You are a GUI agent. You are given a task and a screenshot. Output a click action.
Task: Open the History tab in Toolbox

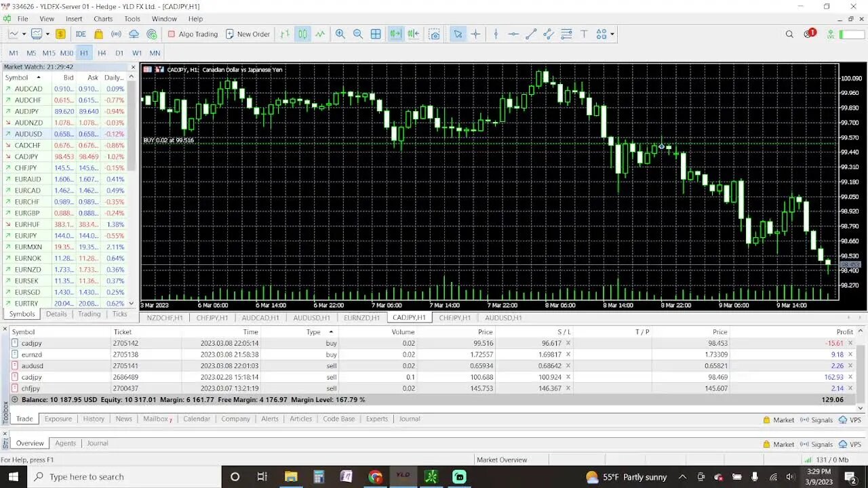click(x=94, y=419)
